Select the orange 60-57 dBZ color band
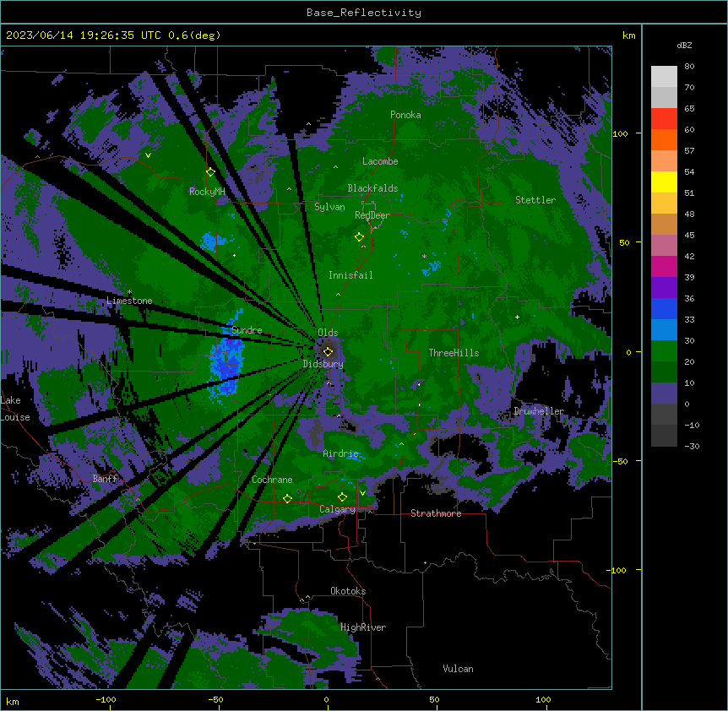 (664, 140)
